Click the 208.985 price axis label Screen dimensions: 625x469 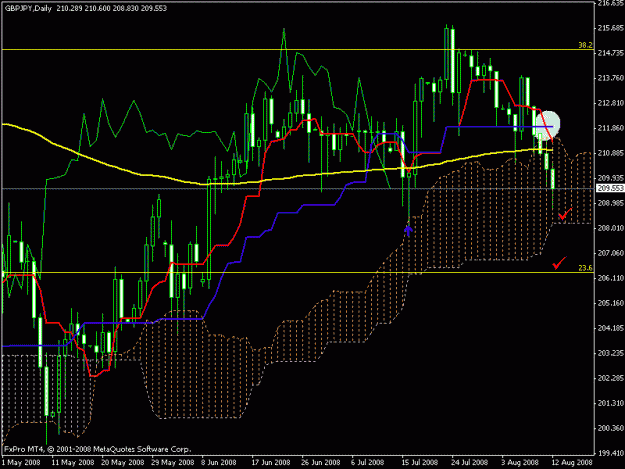611,203
